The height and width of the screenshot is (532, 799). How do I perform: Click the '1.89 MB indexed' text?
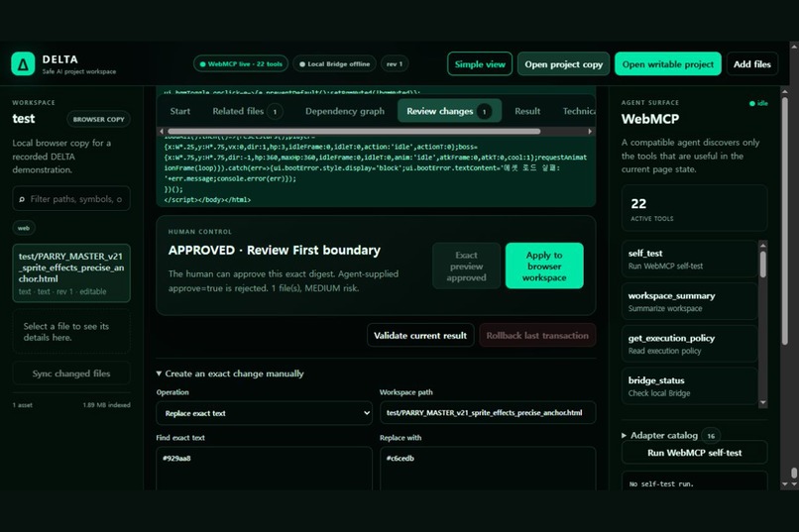[x=106, y=405]
